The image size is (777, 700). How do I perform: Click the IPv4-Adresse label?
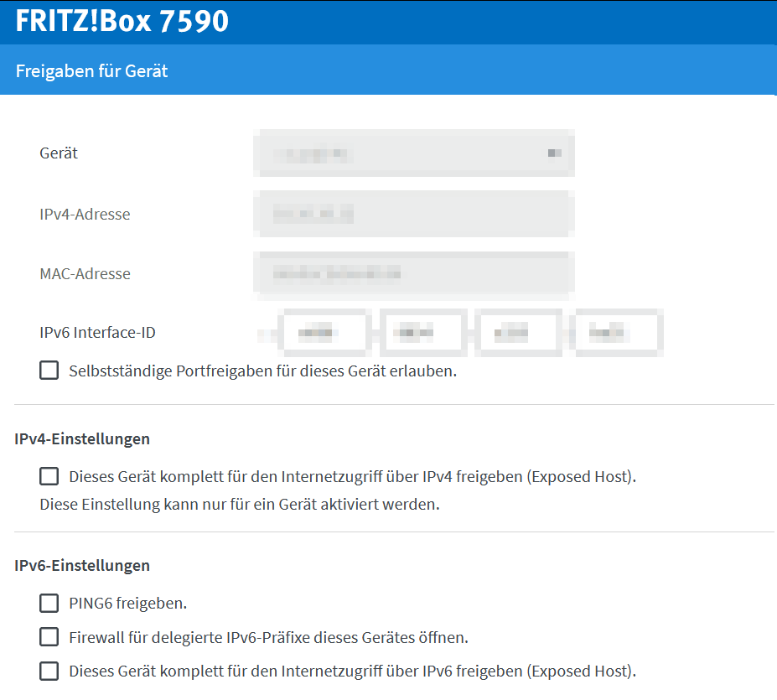click(x=85, y=215)
